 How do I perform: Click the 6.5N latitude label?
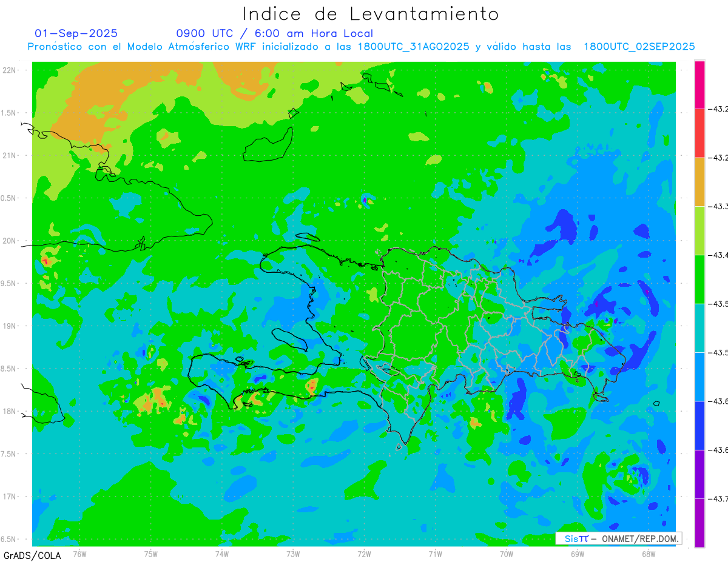coord(8,539)
